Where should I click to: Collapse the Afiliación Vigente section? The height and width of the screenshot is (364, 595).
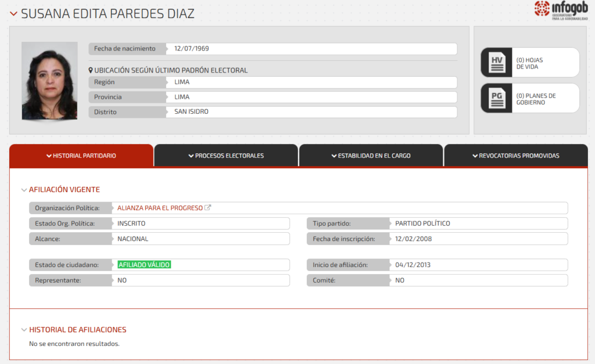[24, 190]
